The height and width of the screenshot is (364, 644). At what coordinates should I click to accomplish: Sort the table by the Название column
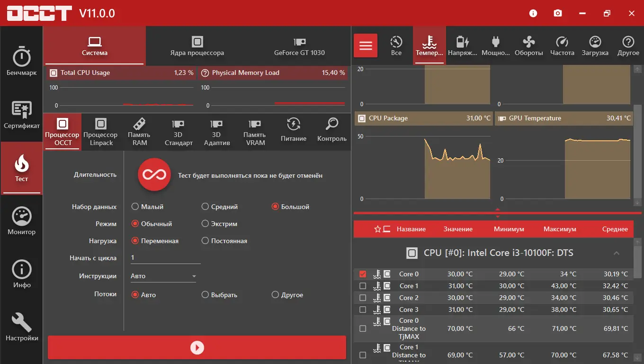click(411, 229)
